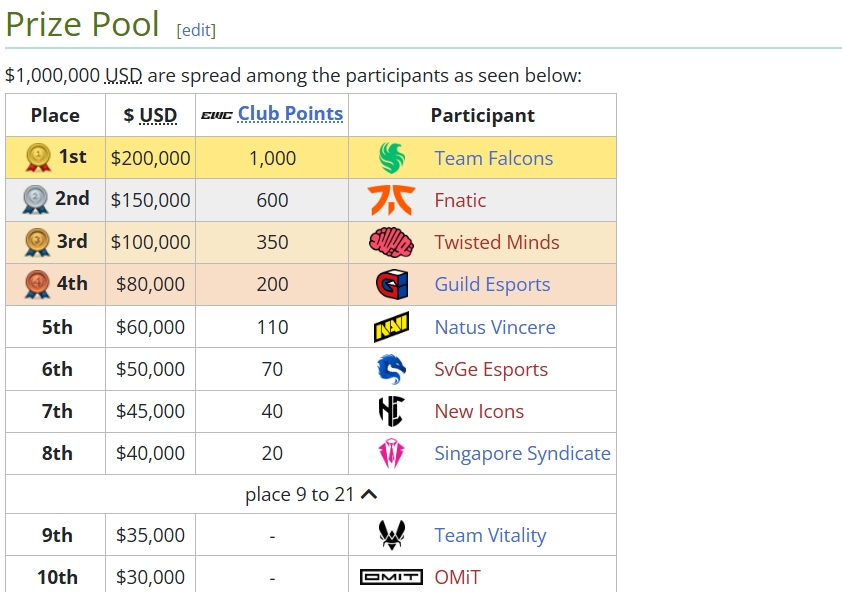Click the gold first-place medal icon

38,157
